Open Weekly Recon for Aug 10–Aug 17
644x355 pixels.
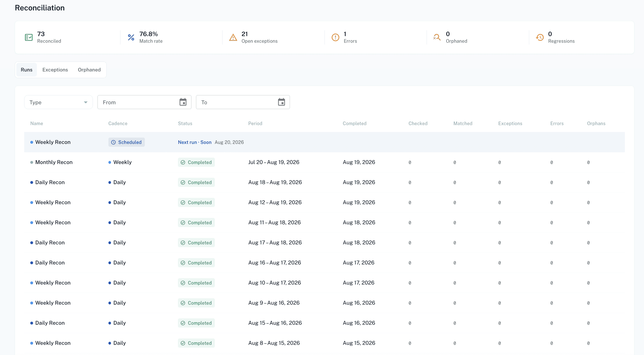pos(325,283)
